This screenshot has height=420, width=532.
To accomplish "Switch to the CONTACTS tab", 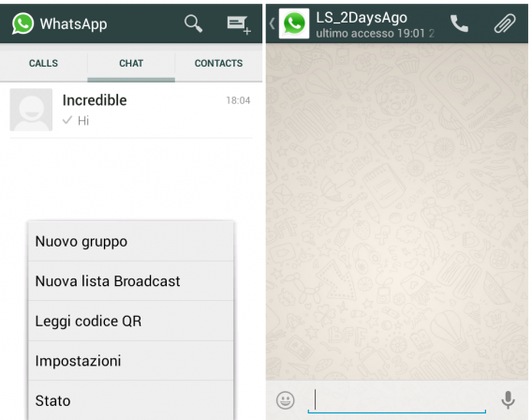I will [x=219, y=63].
